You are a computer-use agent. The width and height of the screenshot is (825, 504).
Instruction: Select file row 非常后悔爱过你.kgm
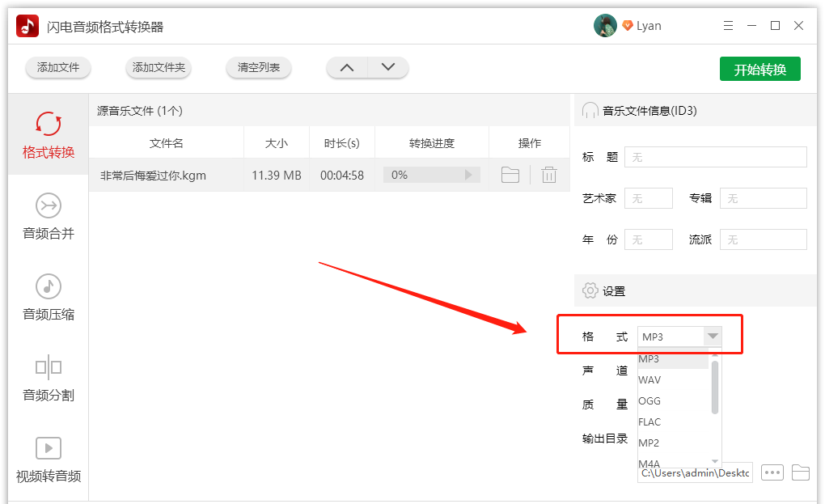[x=329, y=175]
